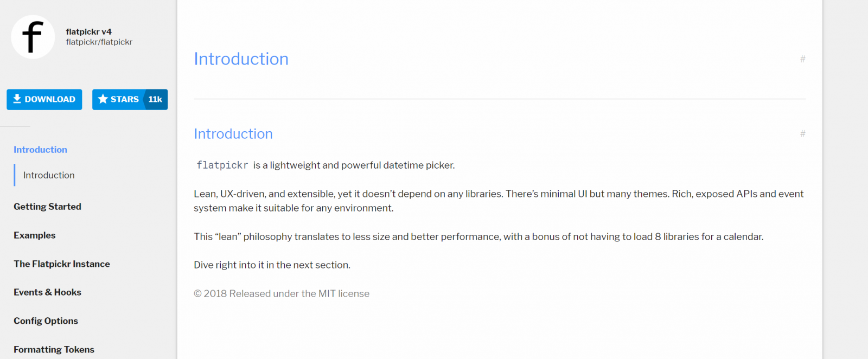The height and width of the screenshot is (359, 868).
Task: Open the Getting Started section
Action: click(47, 207)
